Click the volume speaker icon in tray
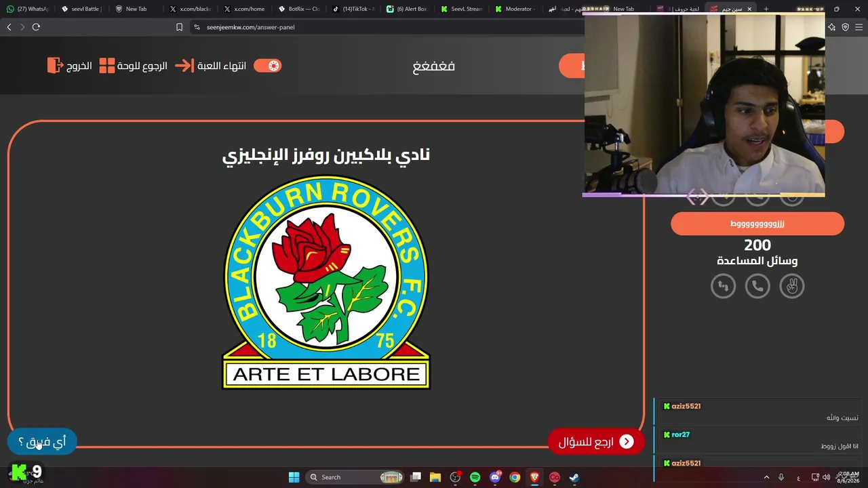The width and height of the screenshot is (868, 488). tap(826, 477)
